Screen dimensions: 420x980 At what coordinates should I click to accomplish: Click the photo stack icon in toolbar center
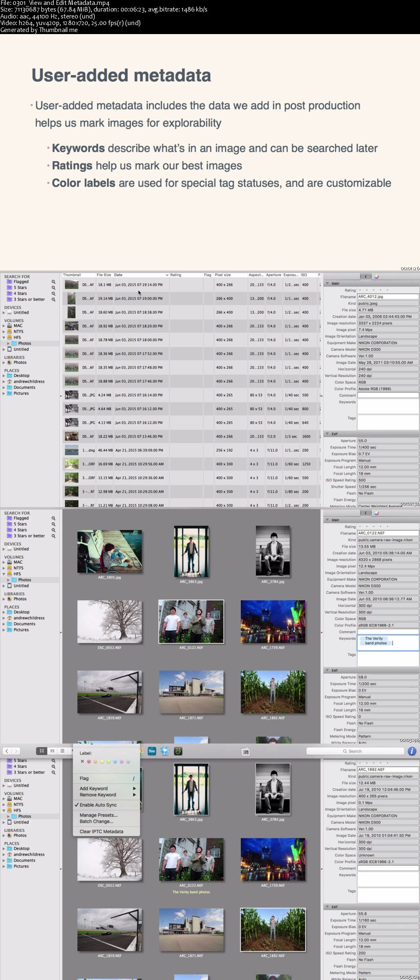(x=245, y=751)
